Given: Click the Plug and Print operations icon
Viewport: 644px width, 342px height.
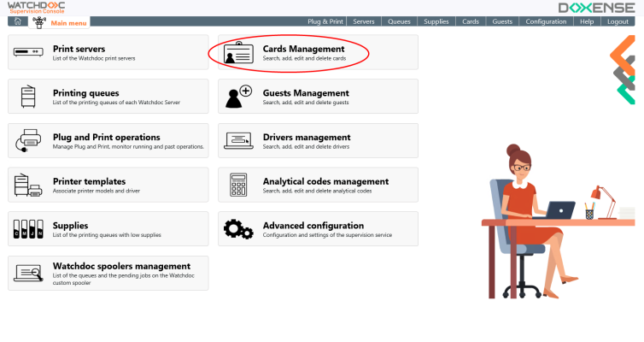Looking at the screenshot, I should [27, 141].
